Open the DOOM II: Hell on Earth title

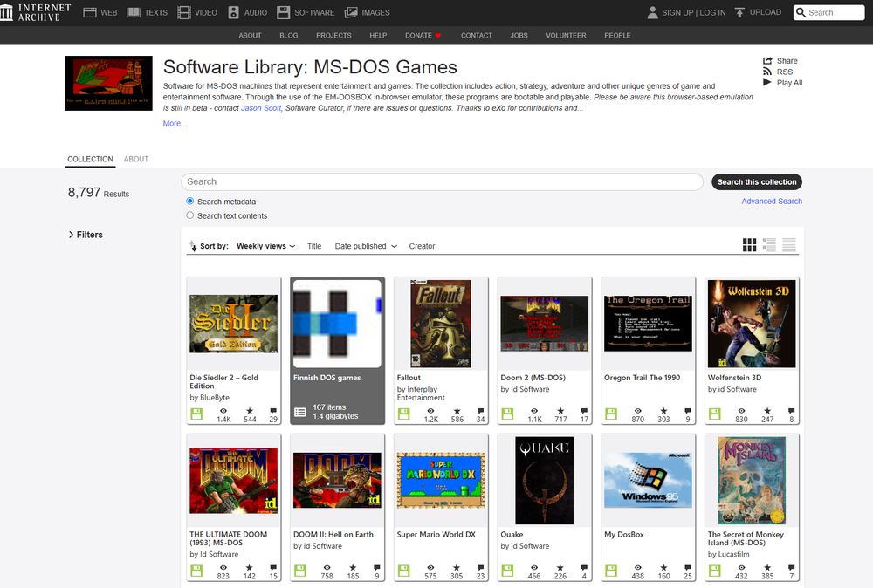pos(333,535)
